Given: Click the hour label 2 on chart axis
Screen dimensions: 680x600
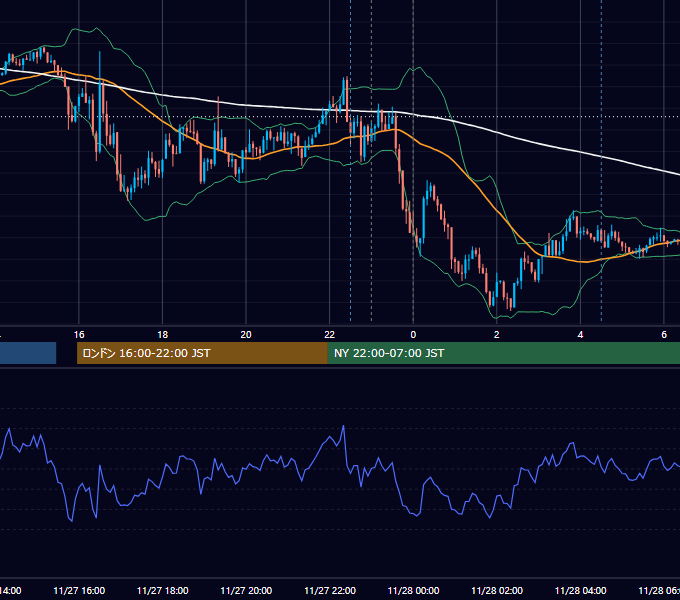Looking at the screenshot, I should coord(497,335).
